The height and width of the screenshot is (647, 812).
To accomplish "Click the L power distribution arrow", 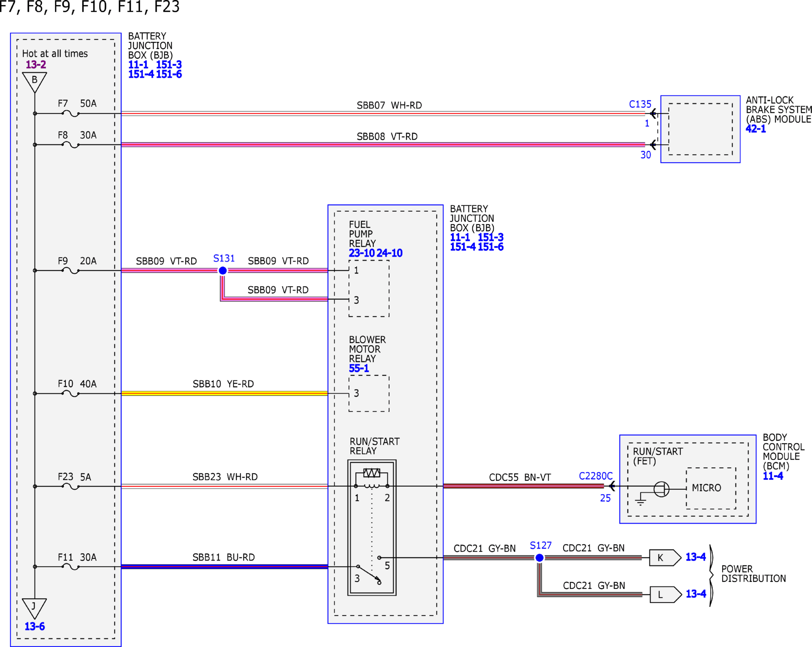I will click(x=666, y=594).
